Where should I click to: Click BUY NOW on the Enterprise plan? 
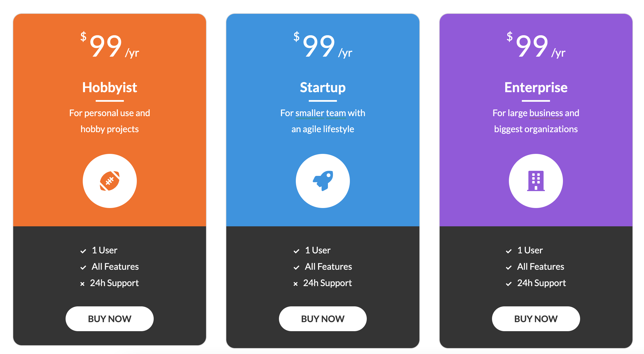click(536, 319)
